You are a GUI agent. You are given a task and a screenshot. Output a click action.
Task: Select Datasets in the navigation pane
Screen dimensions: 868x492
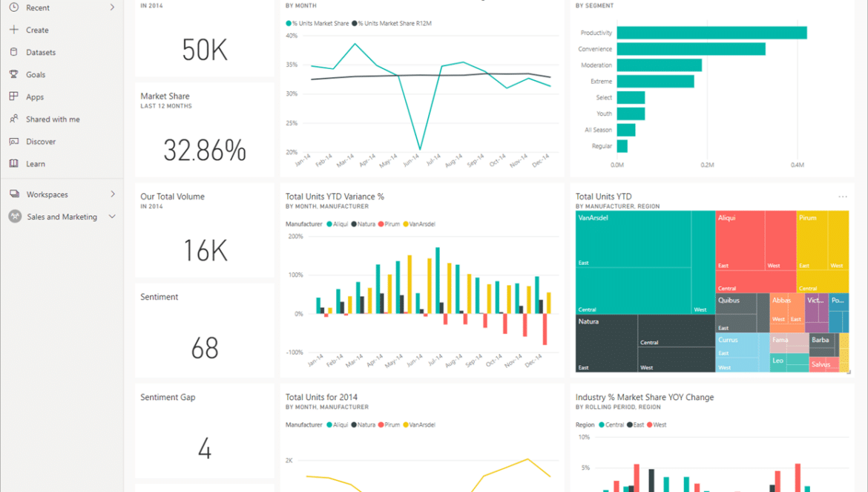pyautogui.click(x=41, y=53)
